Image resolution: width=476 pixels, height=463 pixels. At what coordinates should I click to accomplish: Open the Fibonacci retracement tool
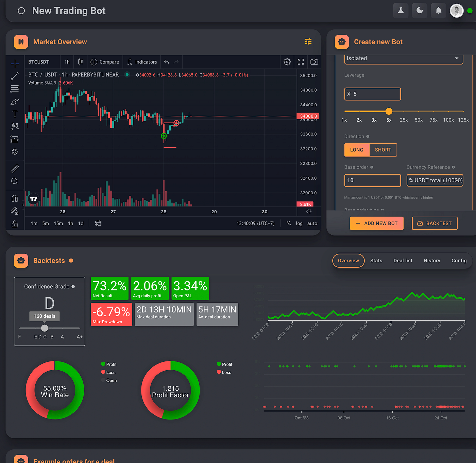point(15,89)
